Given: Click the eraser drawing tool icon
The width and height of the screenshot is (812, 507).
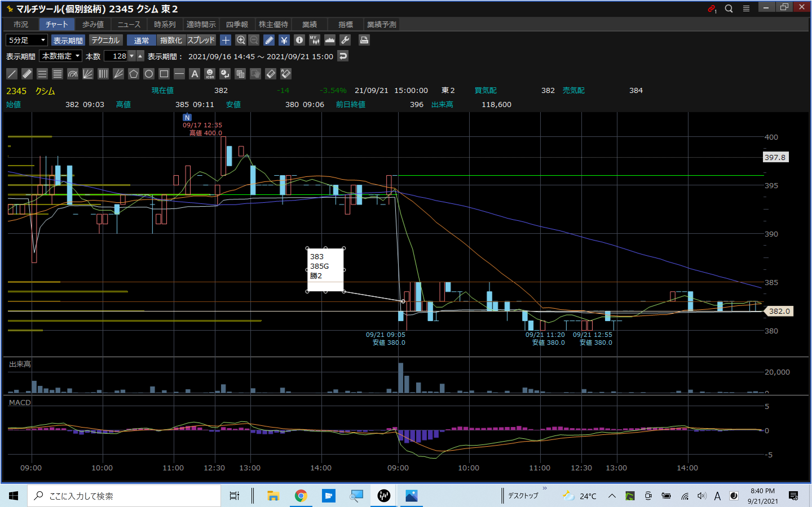Looking at the screenshot, I should pos(271,74).
